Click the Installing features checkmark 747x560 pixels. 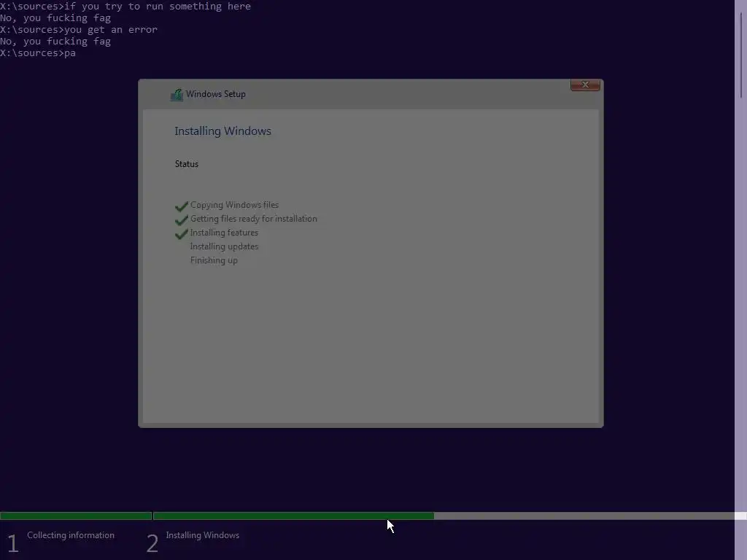point(182,234)
